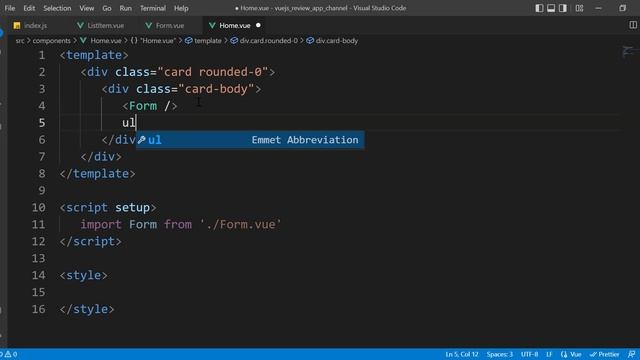Click the unsaved dot on Home.vue tab
Screen dimensions: 640x360
pyautogui.click(x=258, y=25)
